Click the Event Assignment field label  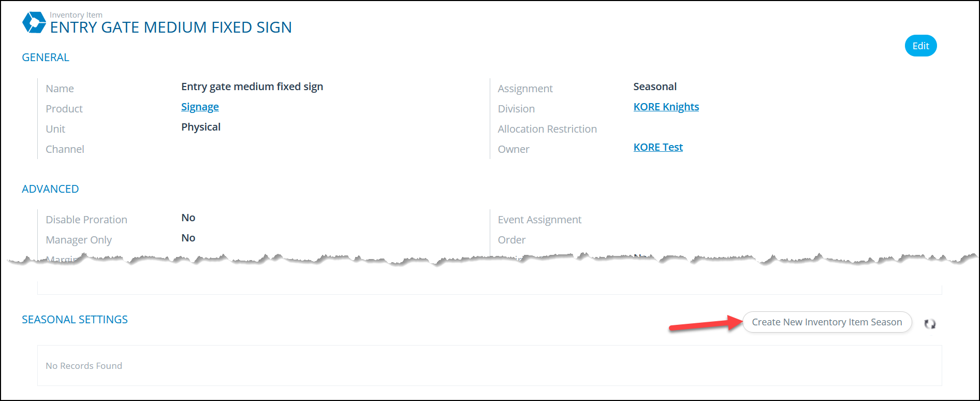click(539, 220)
